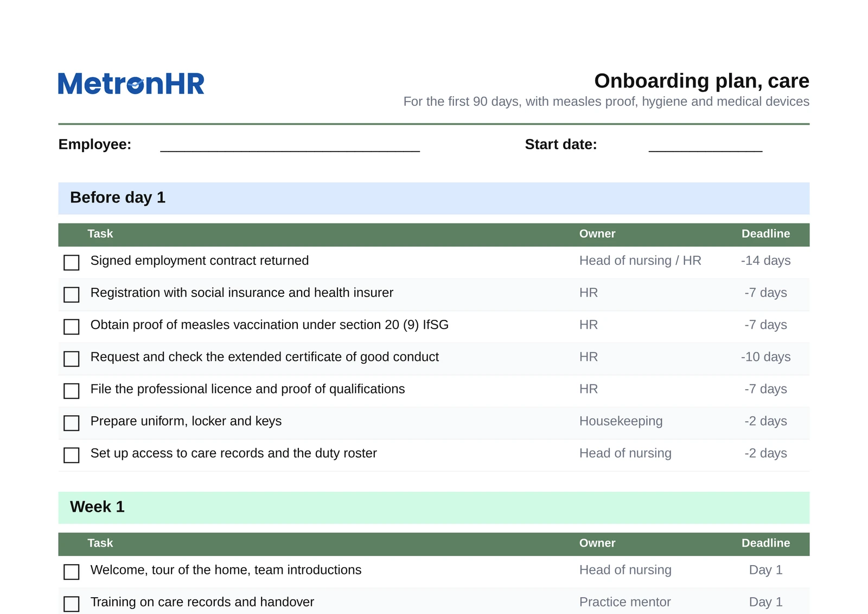Click the Task header in Week 1 table
Screen dimensions: 868x614
point(100,543)
